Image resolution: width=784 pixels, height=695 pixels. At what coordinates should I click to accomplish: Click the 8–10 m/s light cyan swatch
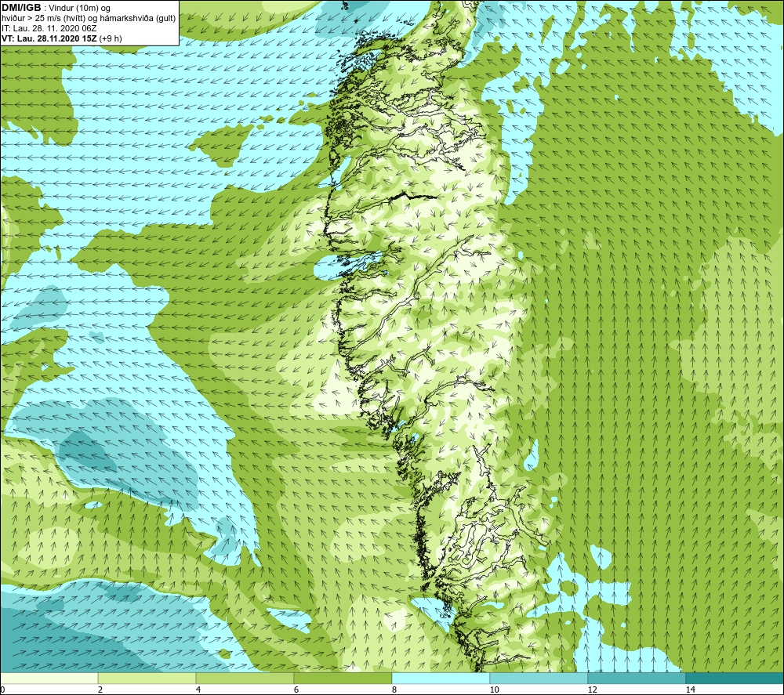(441, 679)
